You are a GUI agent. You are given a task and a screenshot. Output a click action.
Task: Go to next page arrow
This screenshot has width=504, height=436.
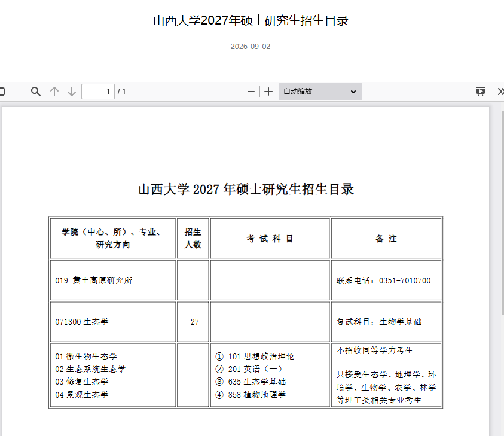coord(72,92)
